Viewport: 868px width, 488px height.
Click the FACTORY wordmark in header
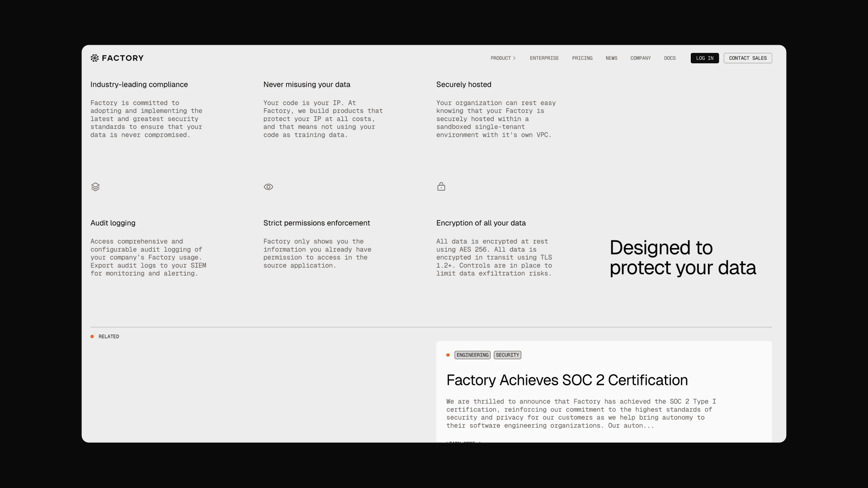tap(123, 58)
